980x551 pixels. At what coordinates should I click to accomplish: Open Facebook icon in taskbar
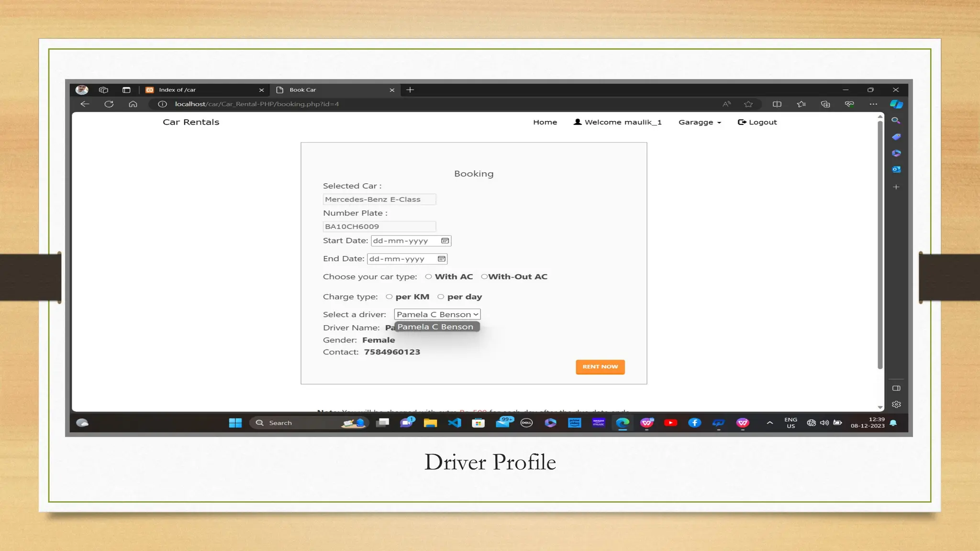695,423
